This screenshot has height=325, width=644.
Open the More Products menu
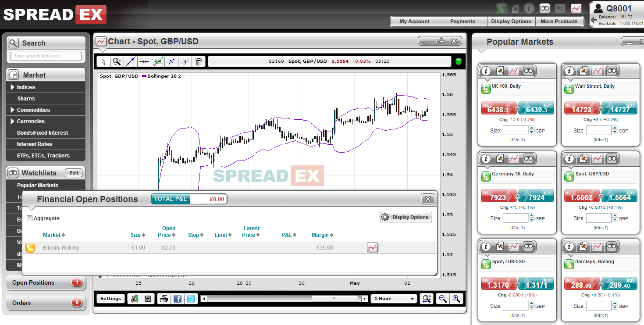pyautogui.click(x=559, y=21)
